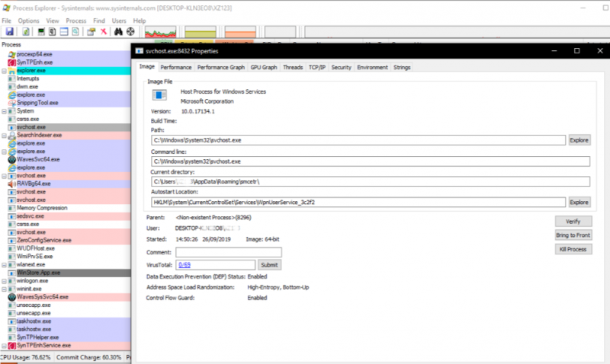Click the Current directory text field
Screen dimensions: 610x364
[x=371, y=181]
